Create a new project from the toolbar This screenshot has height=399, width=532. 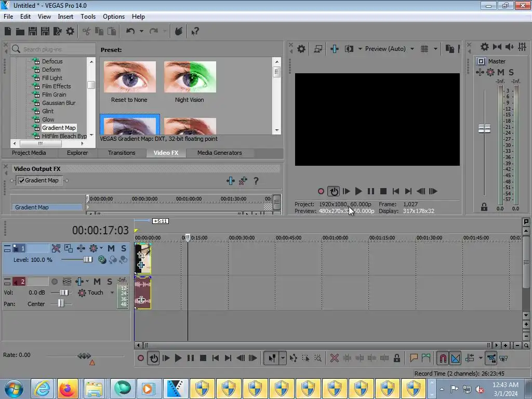(x=8, y=32)
